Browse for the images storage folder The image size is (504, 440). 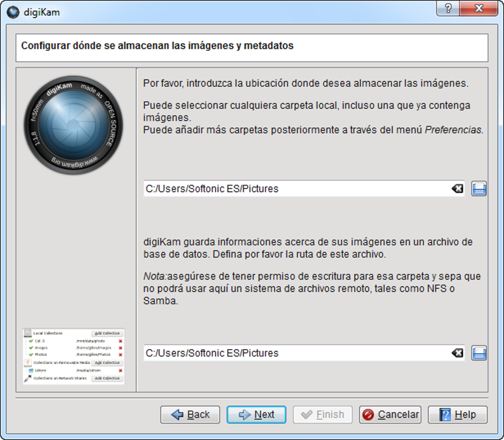click(479, 189)
